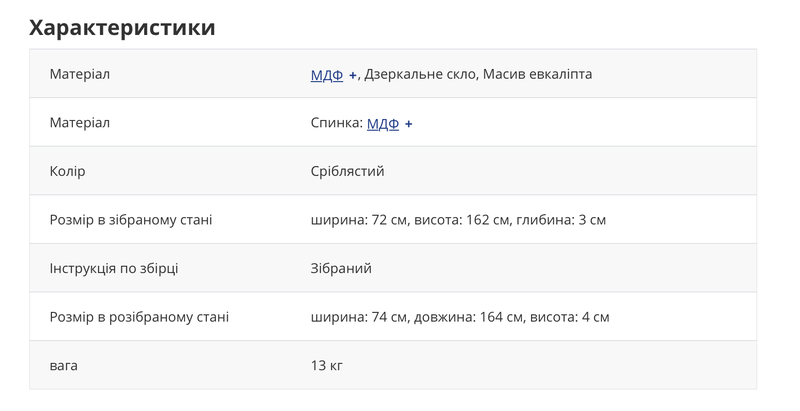
Task: Click the disassembled size value with 164 см
Action: [460, 317]
